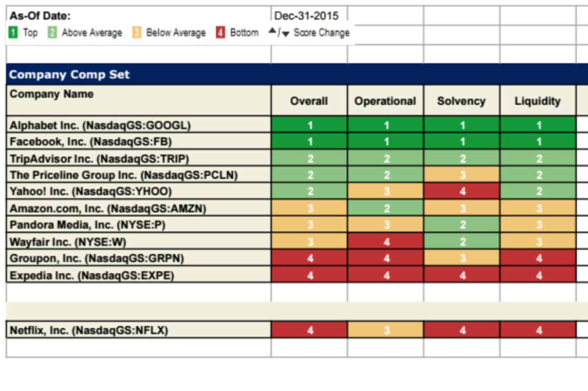Click the red Bottom legend icon
The width and height of the screenshot is (588, 391).
click(220, 33)
